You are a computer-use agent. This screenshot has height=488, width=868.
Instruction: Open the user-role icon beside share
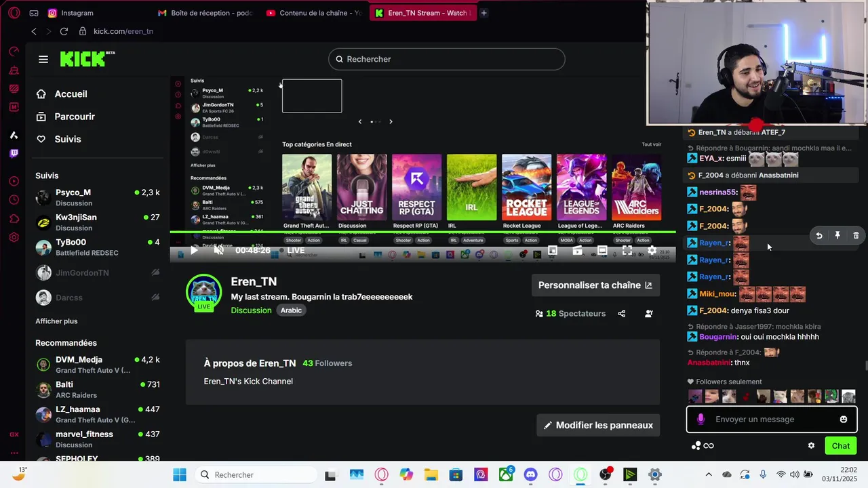648,314
